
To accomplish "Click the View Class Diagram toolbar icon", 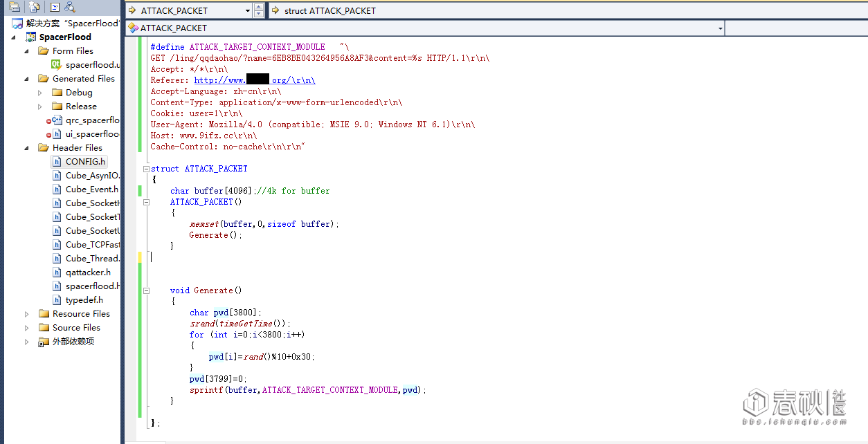I will [x=70, y=7].
